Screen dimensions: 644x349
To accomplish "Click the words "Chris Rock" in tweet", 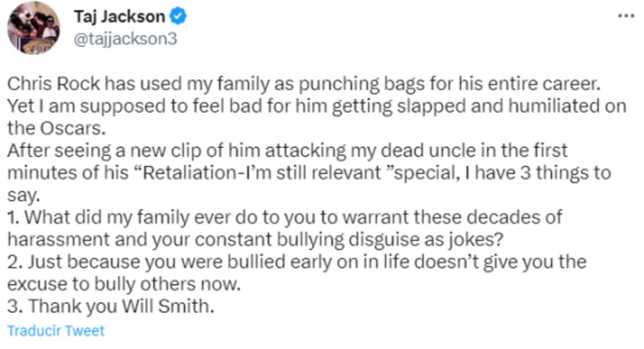I will (53, 84).
